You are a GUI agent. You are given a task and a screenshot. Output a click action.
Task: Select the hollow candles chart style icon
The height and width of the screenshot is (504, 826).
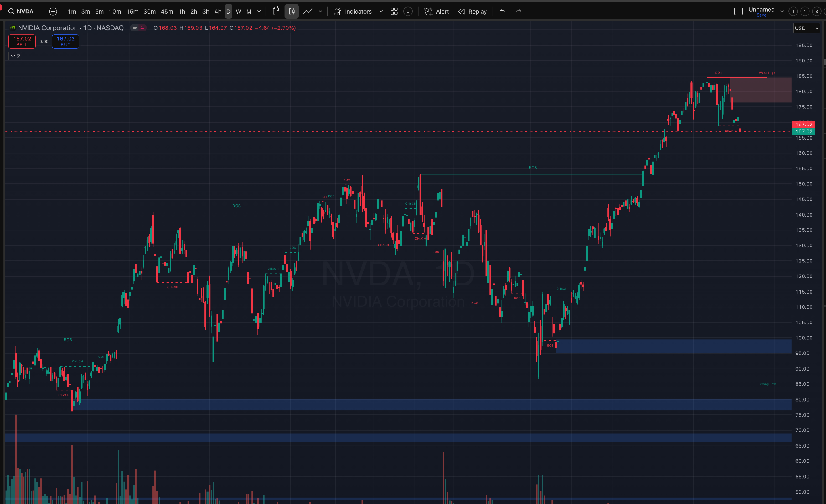pos(292,11)
